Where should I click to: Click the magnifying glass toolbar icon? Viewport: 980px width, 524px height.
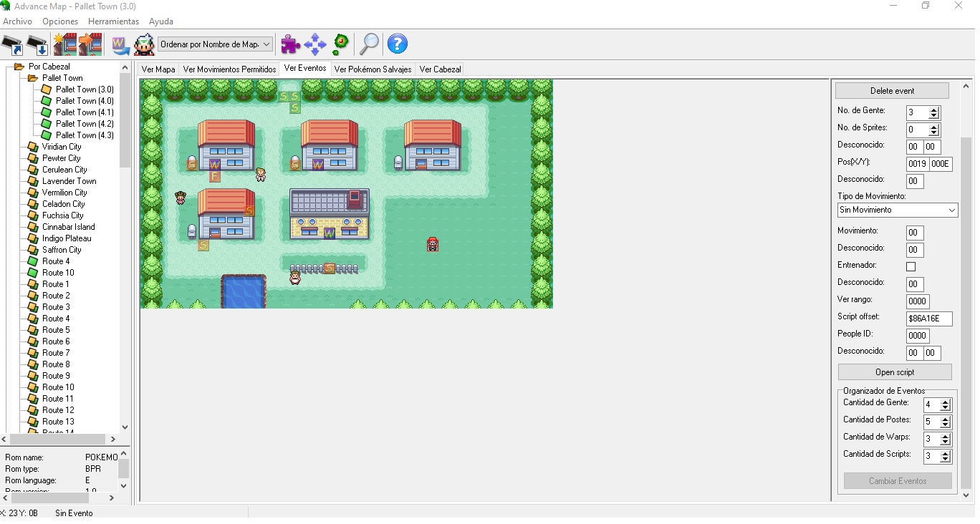point(369,44)
